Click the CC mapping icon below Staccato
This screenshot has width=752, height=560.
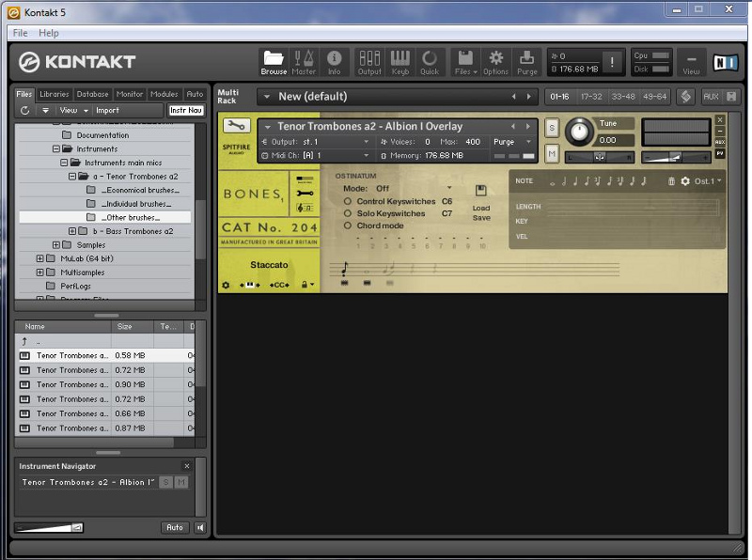[279, 285]
